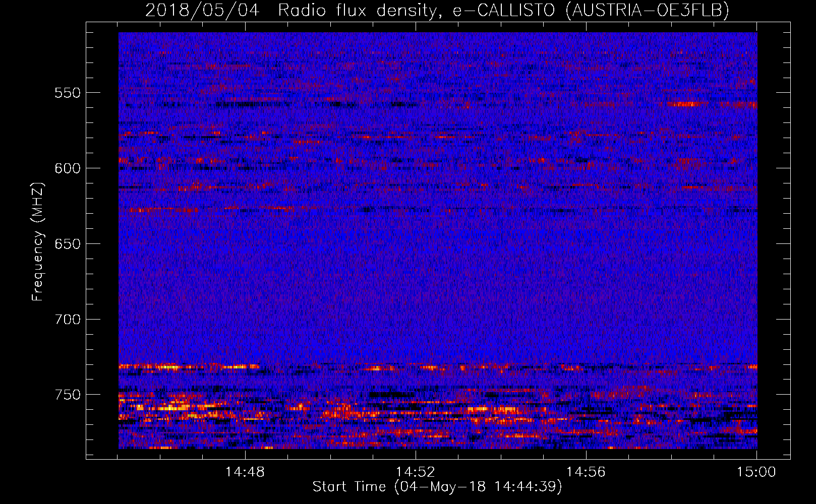The height and width of the screenshot is (504, 816).
Task: Click the 700 frequency tick label
Action: point(68,320)
